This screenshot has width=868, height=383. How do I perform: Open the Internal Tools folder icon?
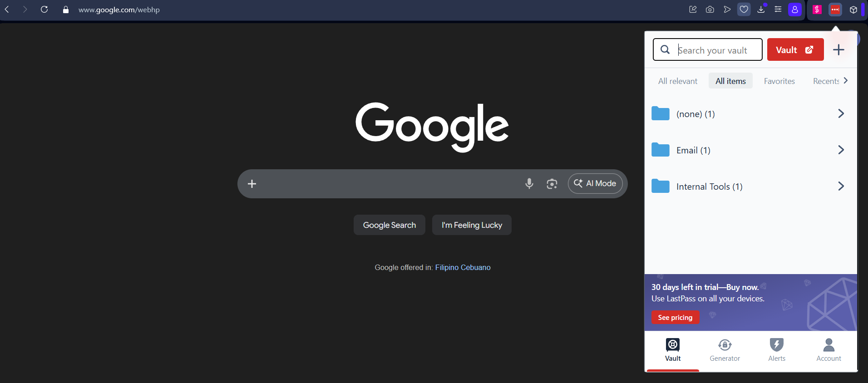pyautogui.click(x=661, y=186)
